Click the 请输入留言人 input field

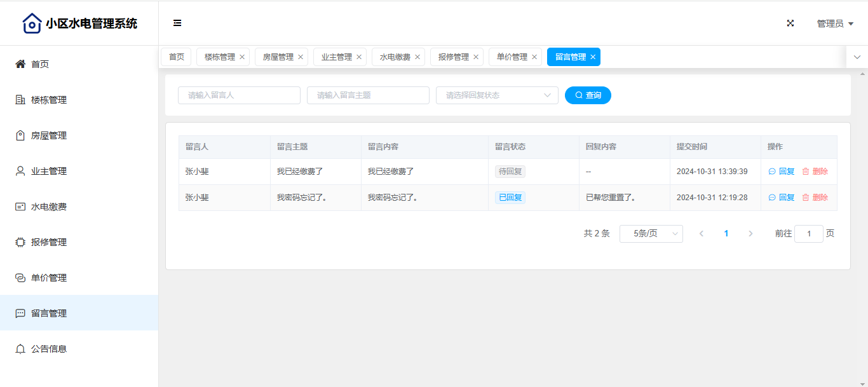coord(239,95)
